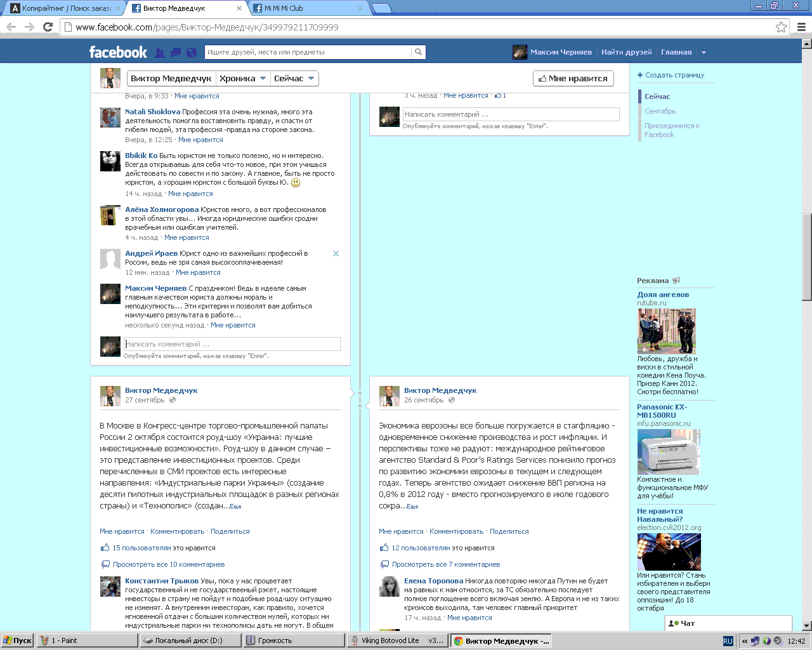Click the thumbs-up icon beside 12 пользователям
Viewport: 812px width, 650px height.
[x=384, y=547]
